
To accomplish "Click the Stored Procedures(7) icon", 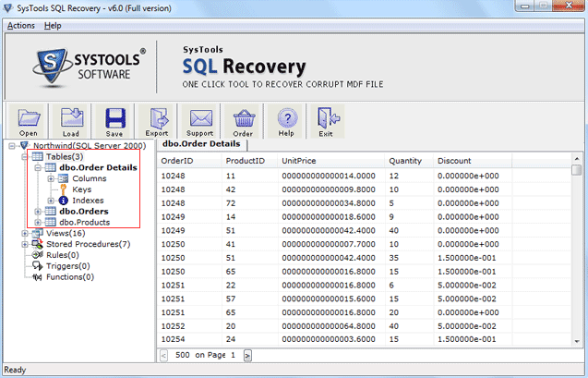I will point(37,244).
